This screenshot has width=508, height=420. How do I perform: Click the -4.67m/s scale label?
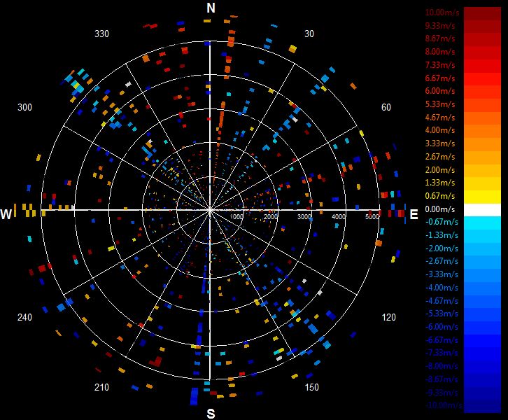click(442, 301)
